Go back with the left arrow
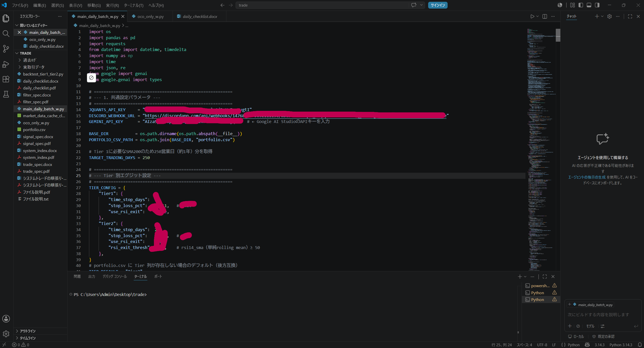The image size is (644, 348). (x=222, y=5)
